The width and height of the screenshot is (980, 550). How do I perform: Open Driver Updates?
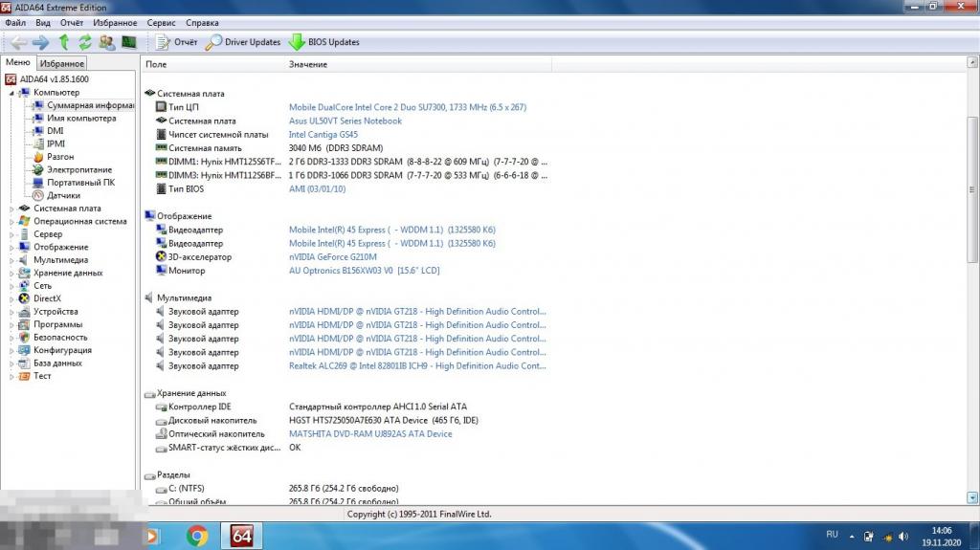point(243,42)
